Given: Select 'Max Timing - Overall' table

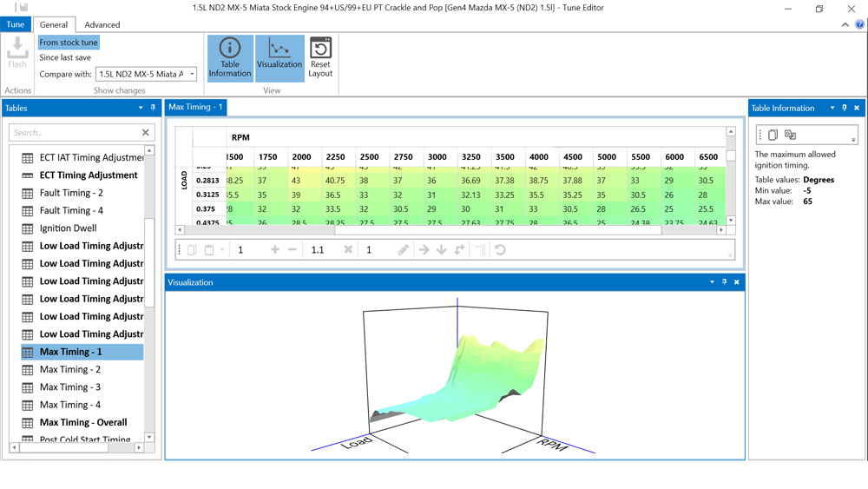Looking at the screenshot, I should pos(83,422).
